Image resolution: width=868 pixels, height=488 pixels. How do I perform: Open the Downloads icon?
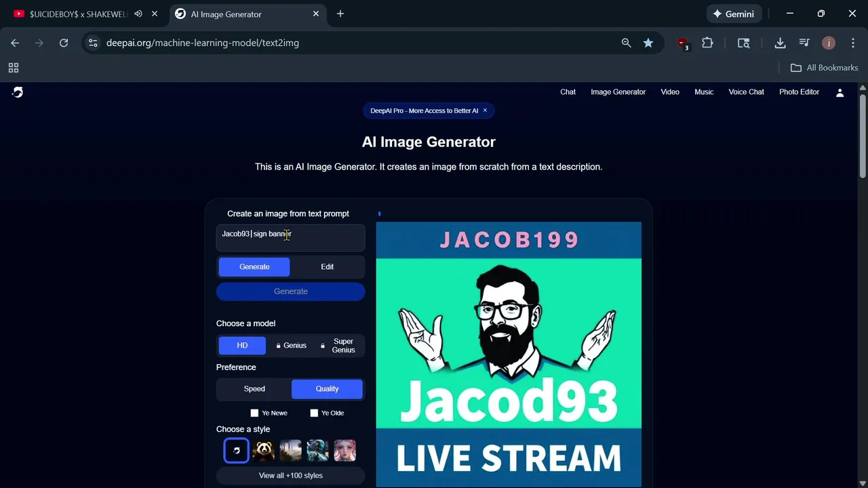(780, 43)
